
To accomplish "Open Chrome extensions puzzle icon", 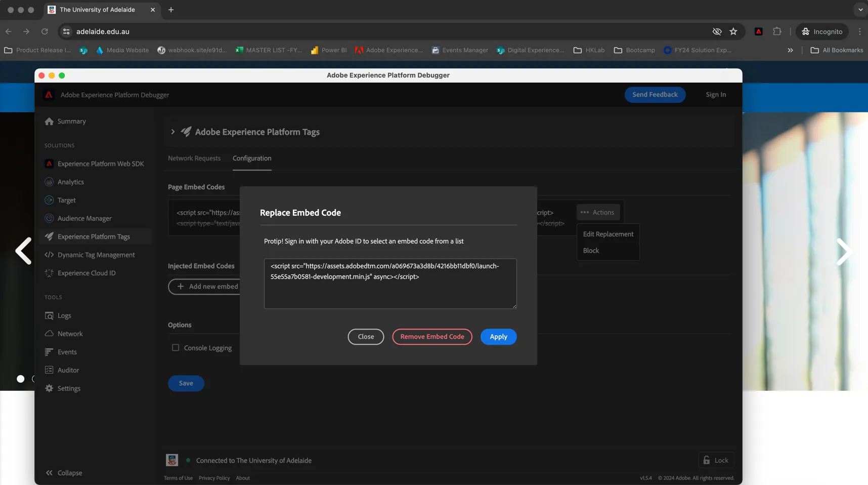I will 777,31.
